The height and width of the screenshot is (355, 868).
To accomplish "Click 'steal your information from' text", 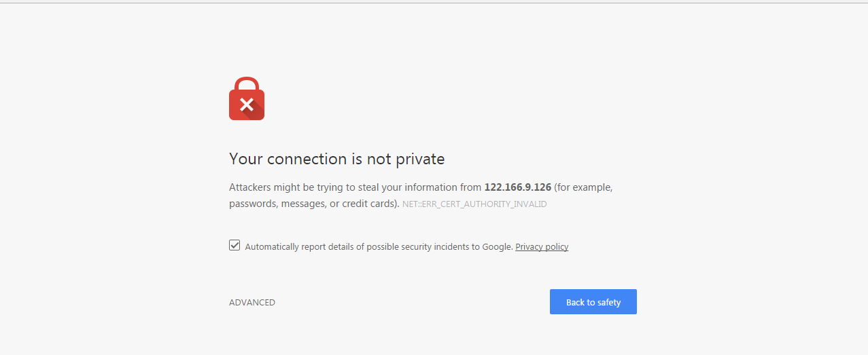I will pos(420,187).
